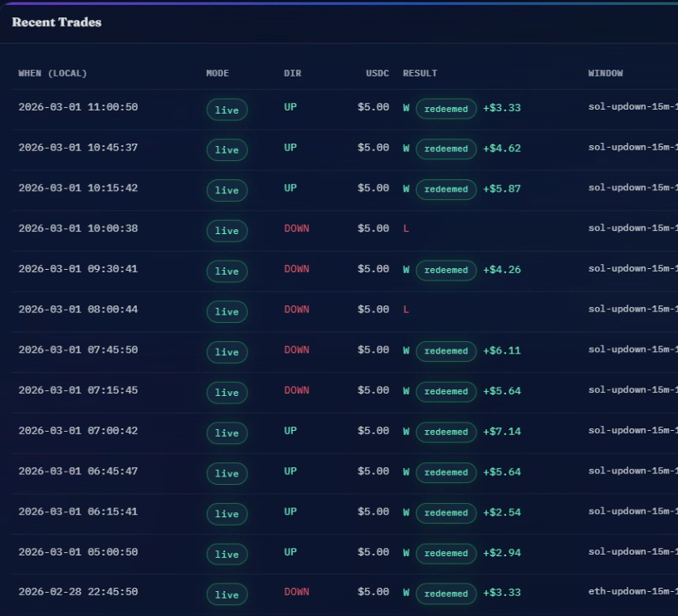Click the USDC column header
Image resolution: width=678 pixels, height=616 pixels.
[378, 73]
